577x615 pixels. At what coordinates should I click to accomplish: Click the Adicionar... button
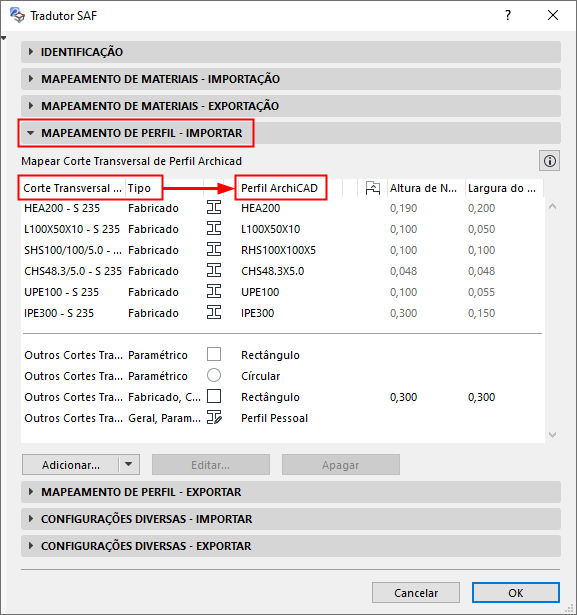click(x=71, y=465)
